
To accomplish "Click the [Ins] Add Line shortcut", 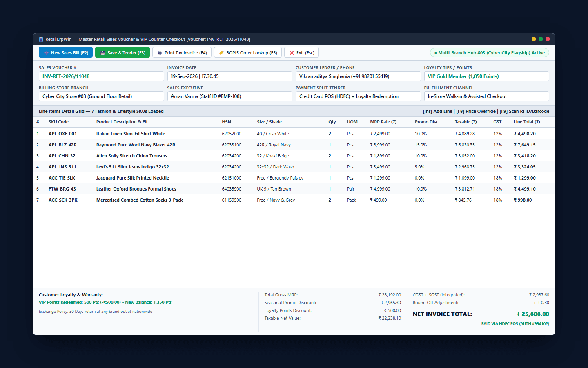I will click(x=438, y=111).
